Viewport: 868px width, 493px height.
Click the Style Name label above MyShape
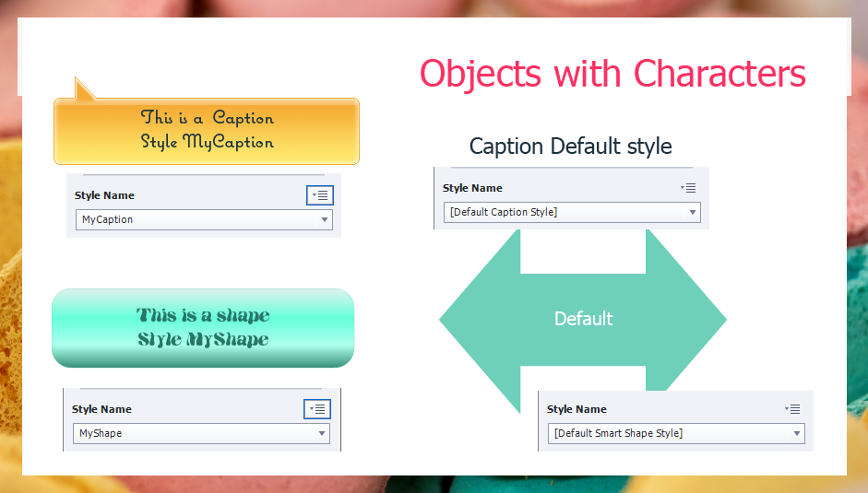point(101,409)
